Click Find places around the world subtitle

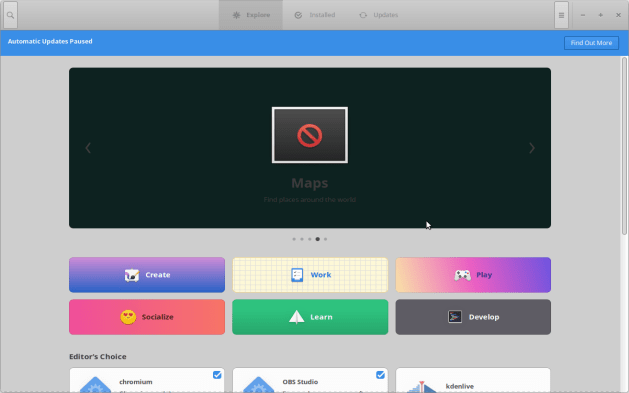pos(310,200)
